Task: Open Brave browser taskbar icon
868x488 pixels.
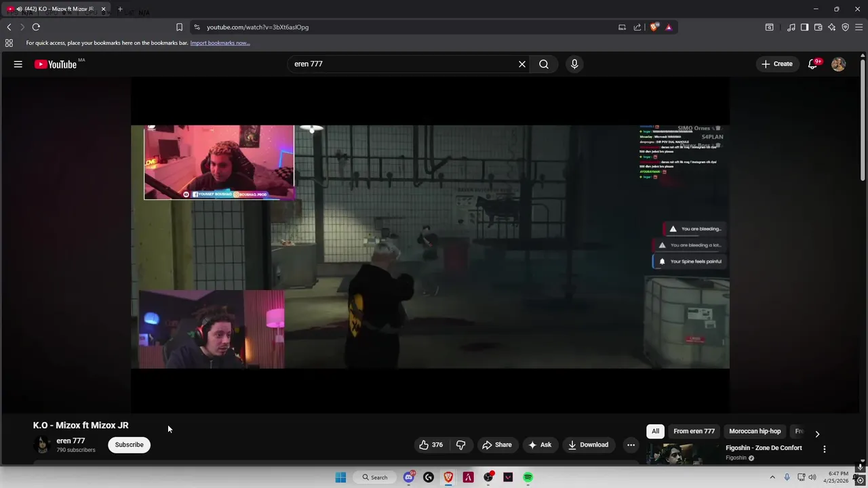Action: [448, 477]
